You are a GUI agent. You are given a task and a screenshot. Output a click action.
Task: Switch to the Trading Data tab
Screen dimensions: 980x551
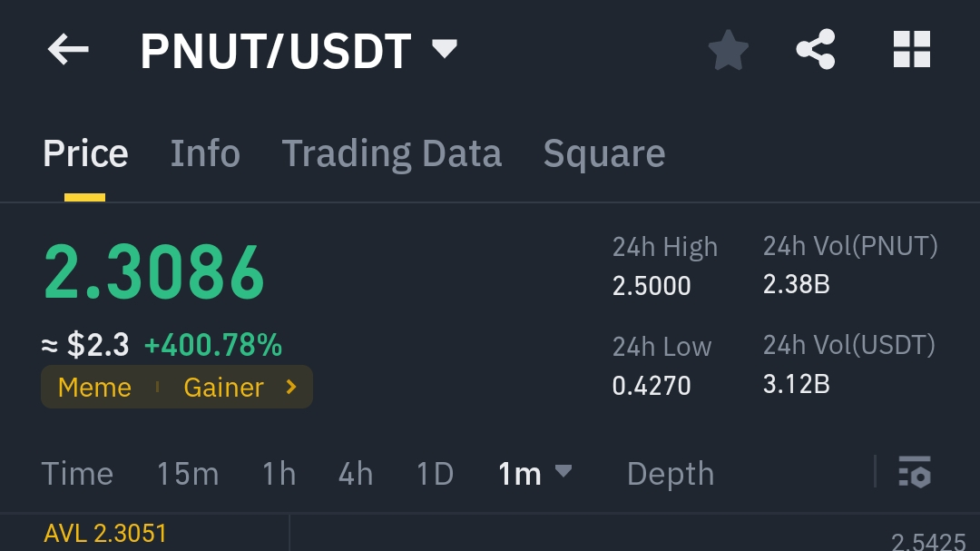click(x=392, y=153)
